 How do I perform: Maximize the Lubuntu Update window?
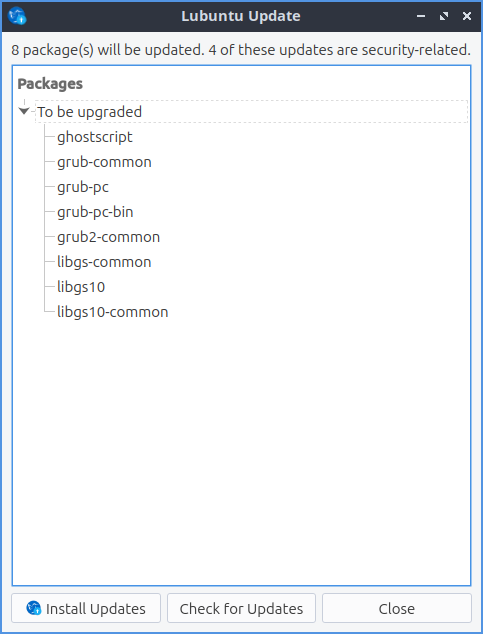point(444,16)
